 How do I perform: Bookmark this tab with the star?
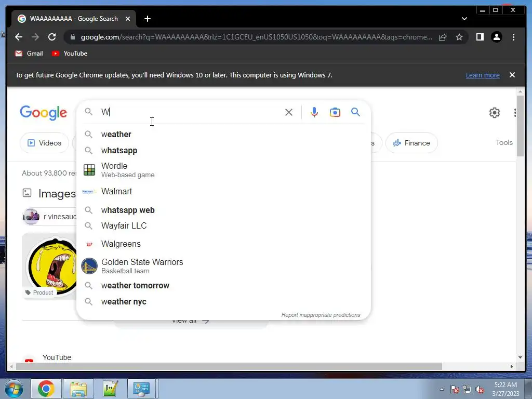tap(459, 37)
